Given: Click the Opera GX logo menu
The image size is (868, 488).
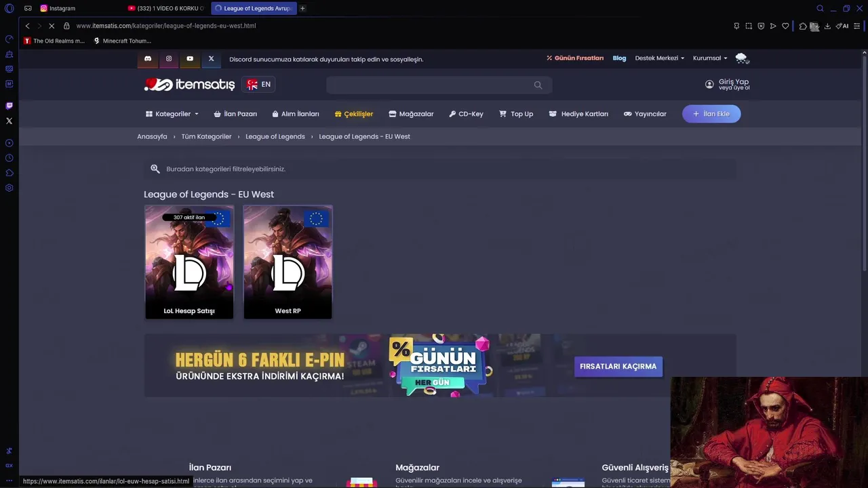Looking at the screenshot, I should pyautogui.click(x=9, y=8).
